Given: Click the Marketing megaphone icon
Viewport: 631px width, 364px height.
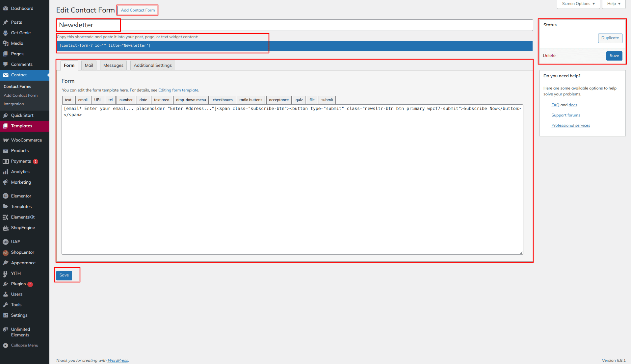Looking at the screenshot, I should pos(6,182).
